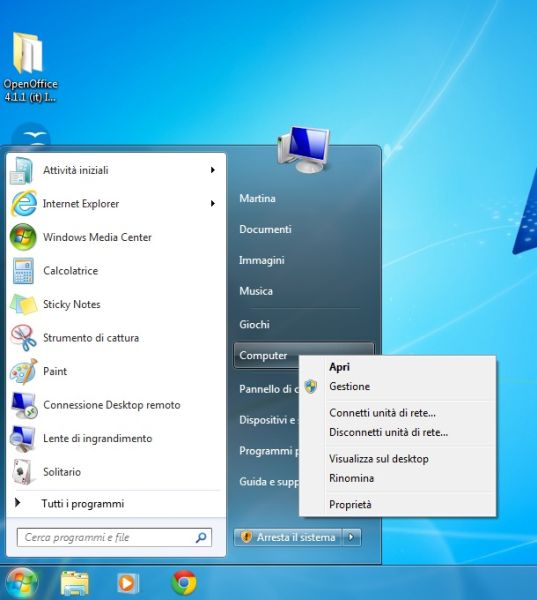The width and height of the screenshot is (537, 600).
Task: Click the Connessione Desktop remoto label
Action: tap(111, 405)
